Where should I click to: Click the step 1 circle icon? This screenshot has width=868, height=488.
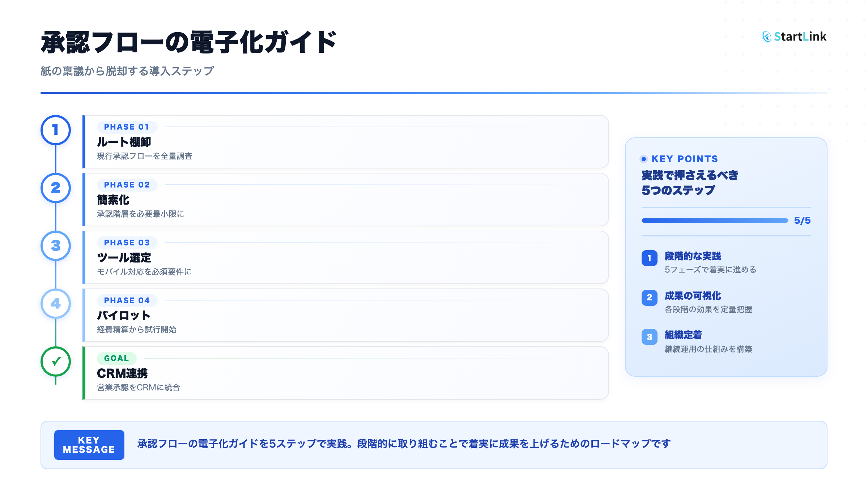(55, 130)
